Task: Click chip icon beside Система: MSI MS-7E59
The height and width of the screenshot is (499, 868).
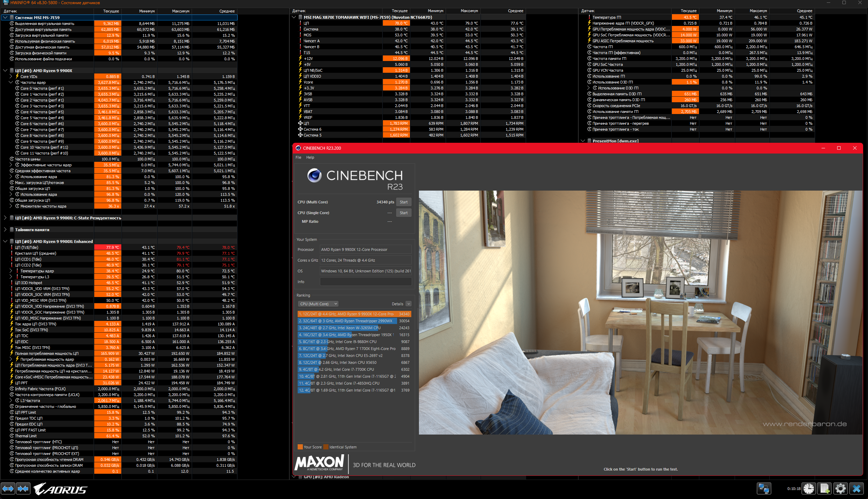Action: point(12,17)
